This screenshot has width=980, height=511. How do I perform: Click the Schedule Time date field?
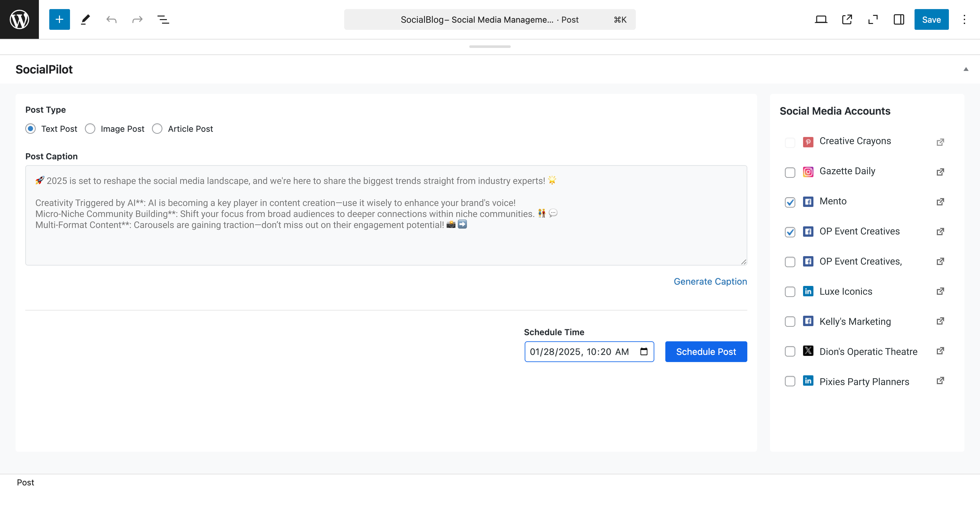[589, 352]
